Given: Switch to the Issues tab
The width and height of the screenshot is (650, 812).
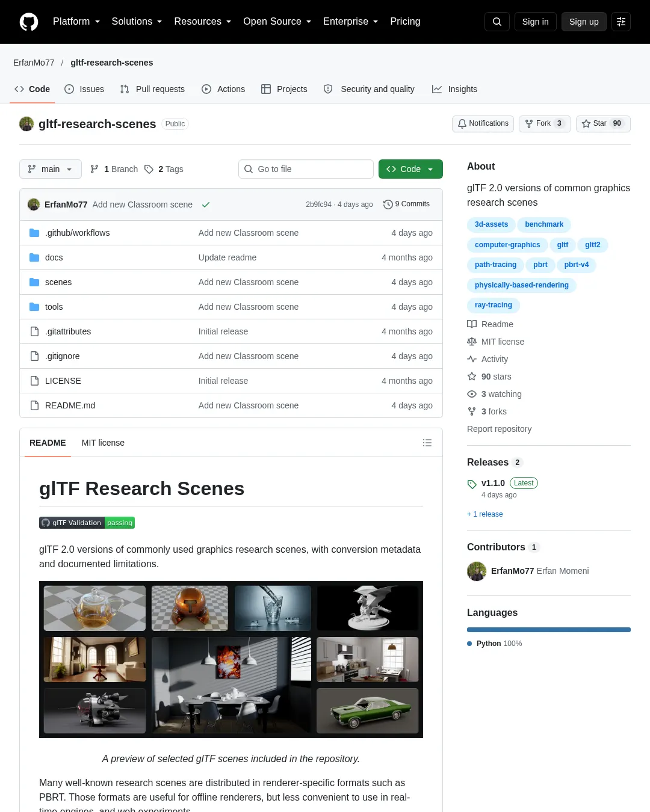Looking at the screenshot, I should pos(84,89).
